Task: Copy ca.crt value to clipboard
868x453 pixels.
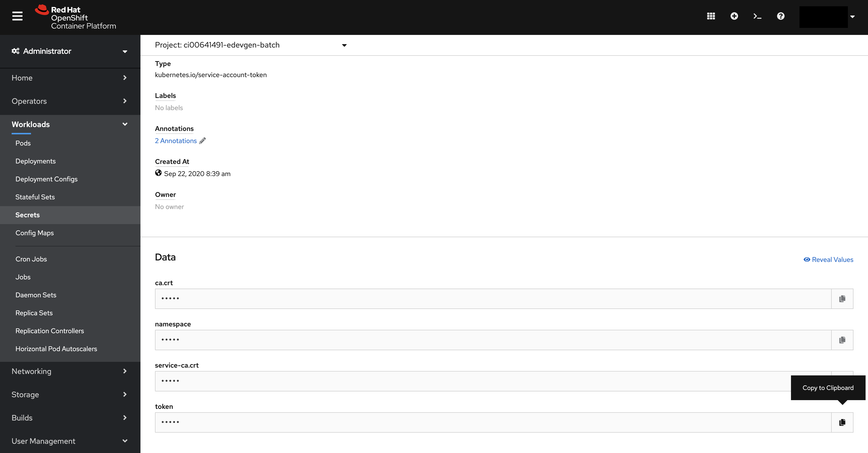Action: tap(842, 299)
